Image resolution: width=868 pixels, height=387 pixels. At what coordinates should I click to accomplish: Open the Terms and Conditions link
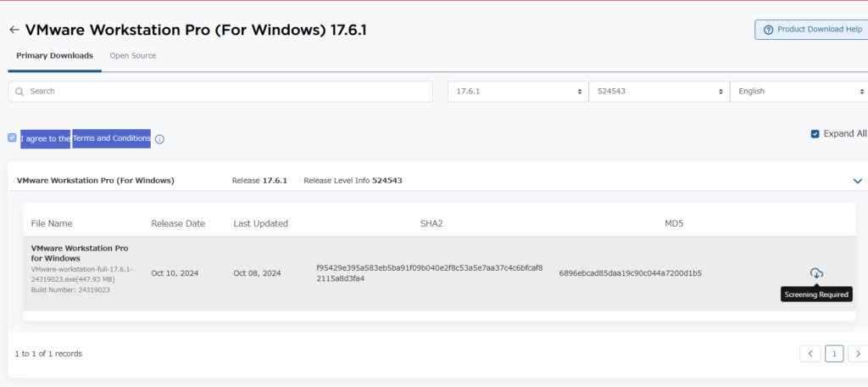[111, 138]
